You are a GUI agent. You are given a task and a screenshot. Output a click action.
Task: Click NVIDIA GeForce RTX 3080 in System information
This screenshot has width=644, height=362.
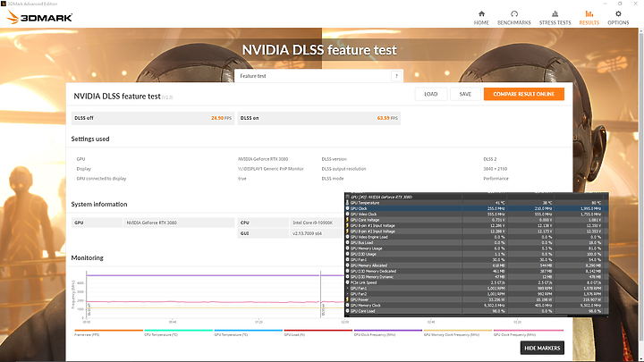[x=151, y=223]
